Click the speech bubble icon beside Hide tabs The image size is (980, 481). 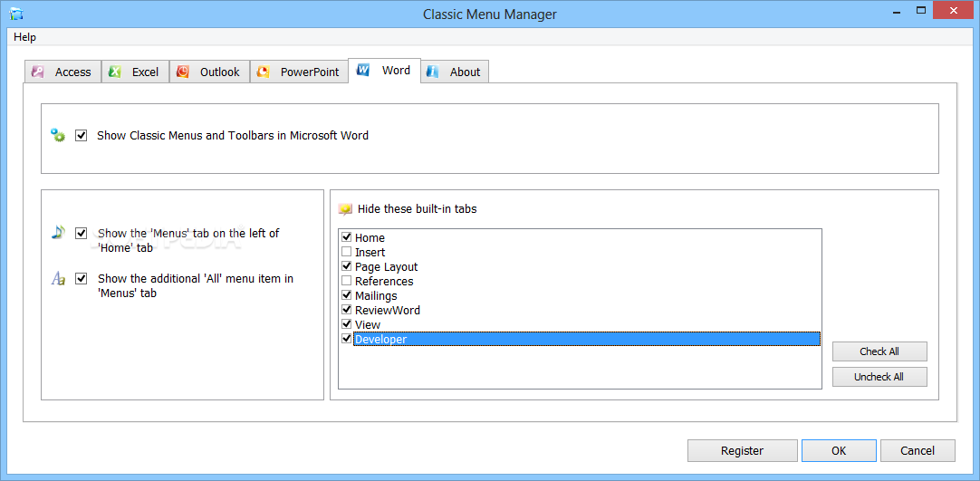pos(345,209)
